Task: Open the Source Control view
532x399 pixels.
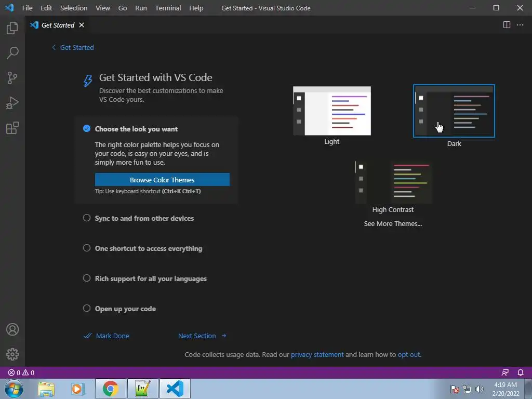Action: tap(12, 78)
